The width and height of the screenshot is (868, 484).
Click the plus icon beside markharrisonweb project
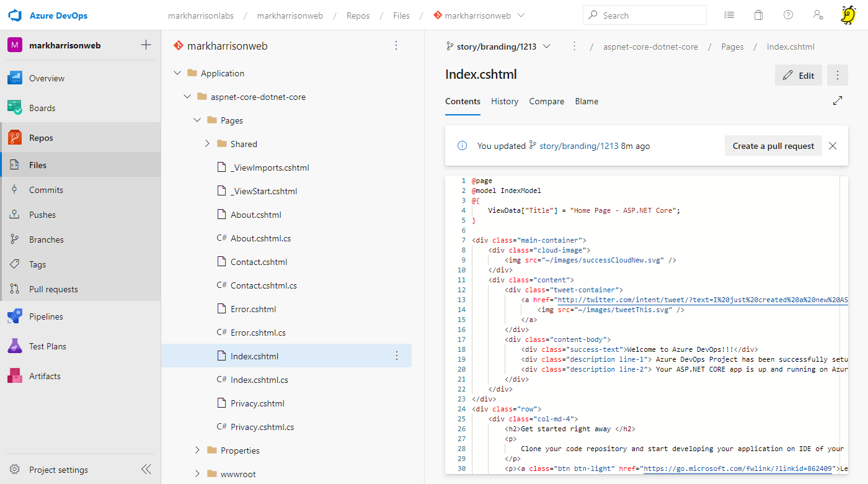click(146, 45)
